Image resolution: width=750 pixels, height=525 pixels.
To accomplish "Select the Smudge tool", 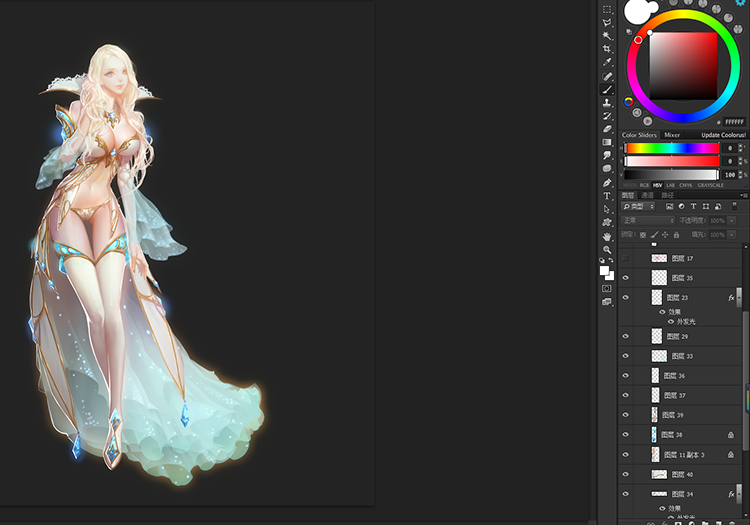I will 607,155.
